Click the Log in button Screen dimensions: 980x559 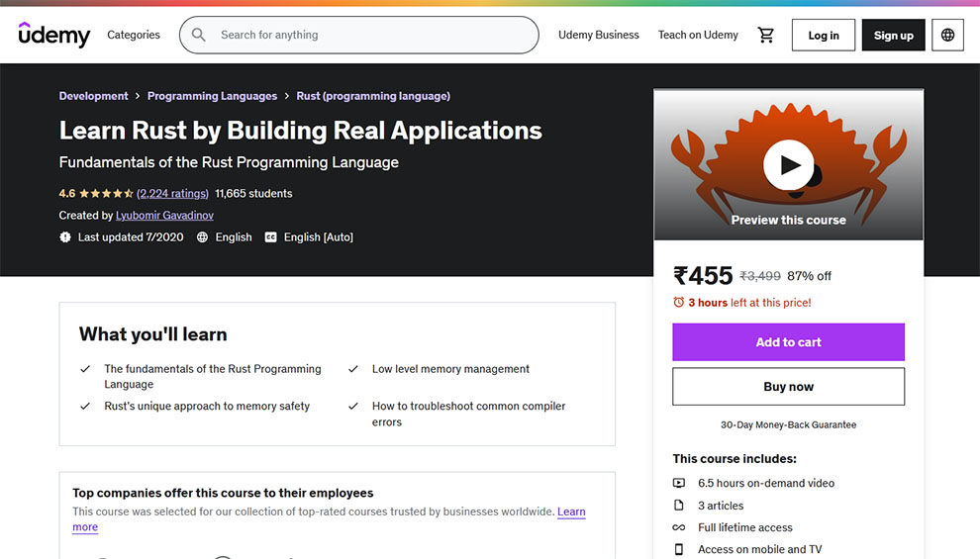click(824, 35)
